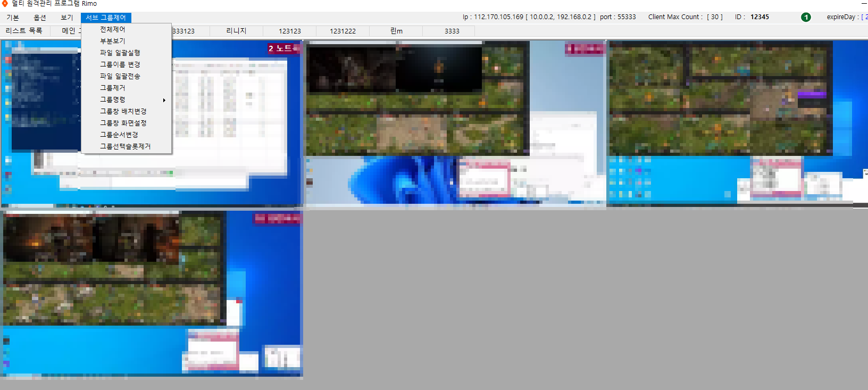Switch to the 리스트 목록 tab
This screenshot has width=868, height=390.
pos(24,31)
